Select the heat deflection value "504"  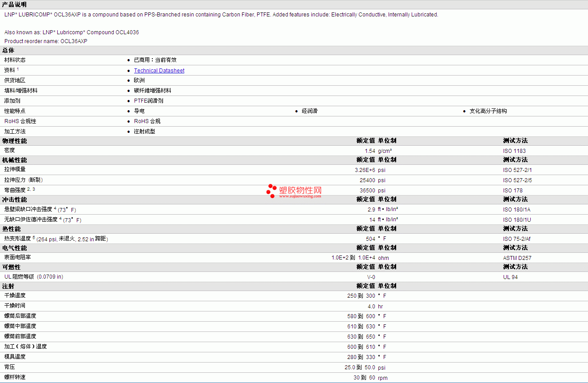(370, 239)
